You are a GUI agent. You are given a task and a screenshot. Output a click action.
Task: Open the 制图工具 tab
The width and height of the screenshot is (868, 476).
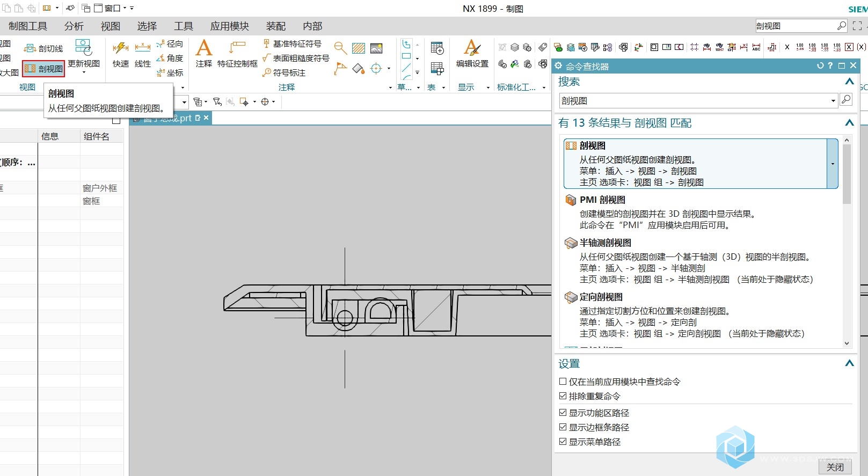[x=28, y=26]
